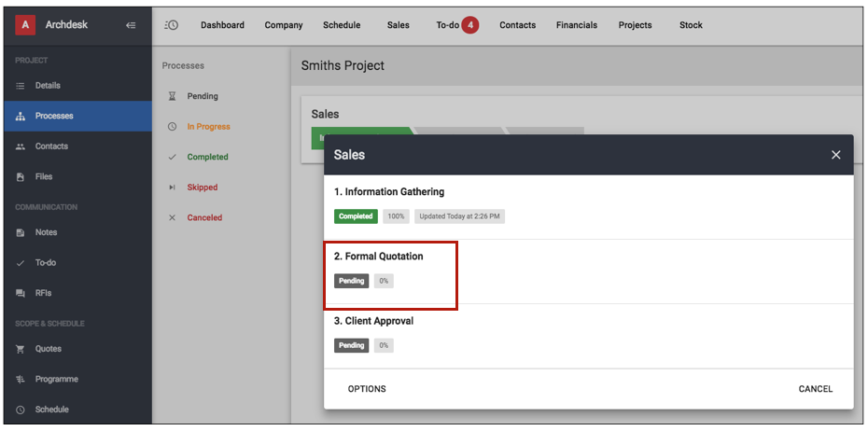Screen dimensions: 868x431
Task: Close the Sales dialog with X
Action: [836, 155]
